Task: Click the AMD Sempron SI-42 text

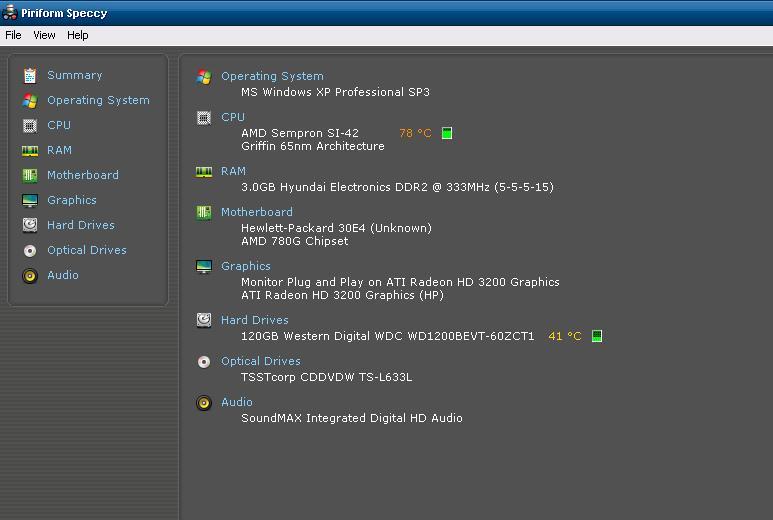Action: click(300, 133)
